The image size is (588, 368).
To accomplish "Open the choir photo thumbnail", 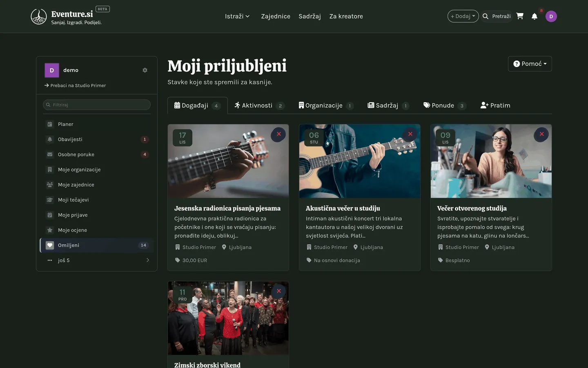I will (228, 318).
